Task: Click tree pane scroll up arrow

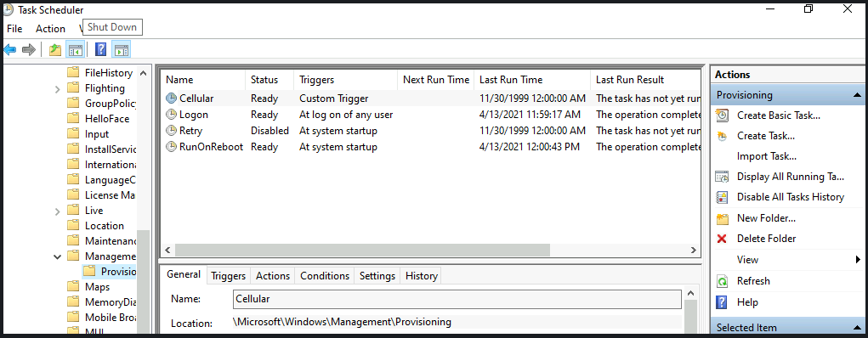Action: click(143, 73)
